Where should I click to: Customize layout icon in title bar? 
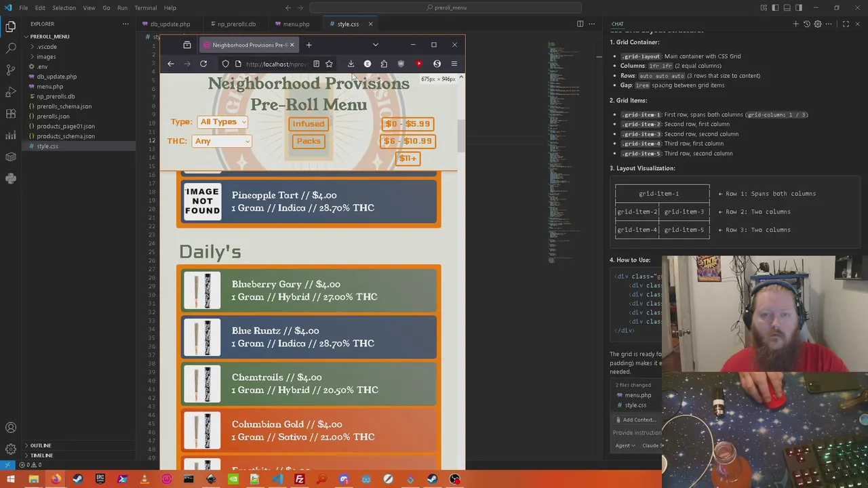764,7
